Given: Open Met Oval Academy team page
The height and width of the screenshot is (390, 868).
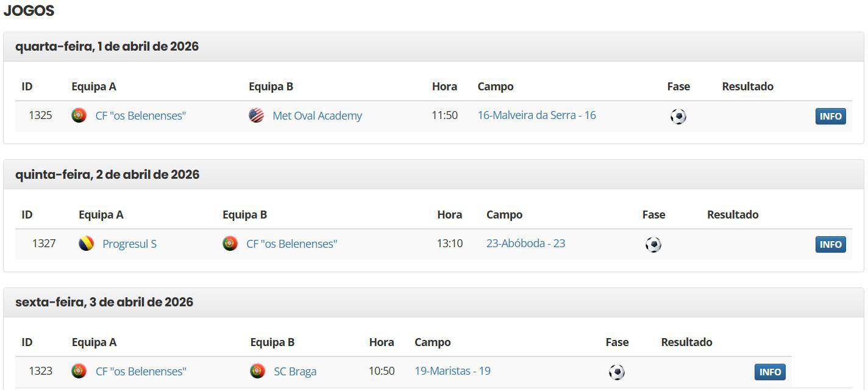Looking at the screenshot, I should 317,115.
